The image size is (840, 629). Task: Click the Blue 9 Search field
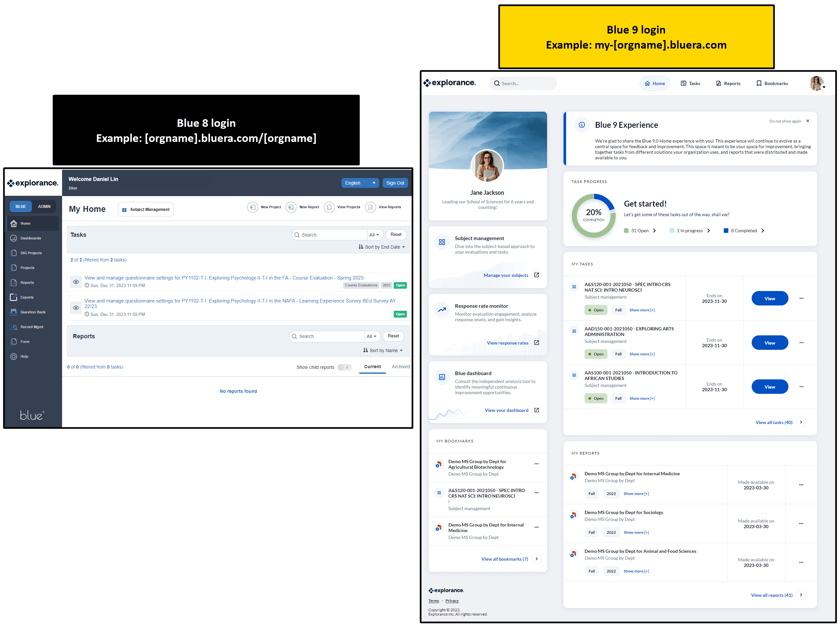pos(523,83)
